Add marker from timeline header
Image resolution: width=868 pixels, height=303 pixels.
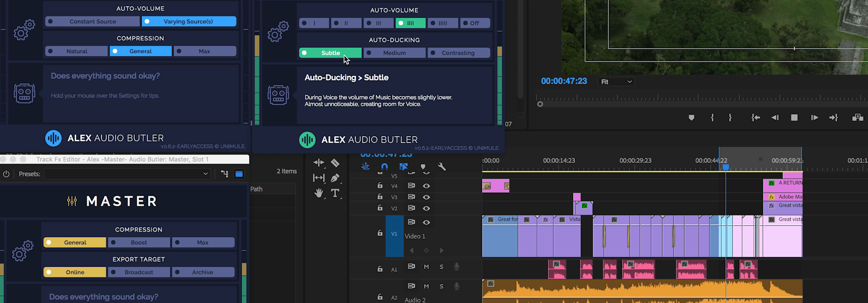coord(423,167)
